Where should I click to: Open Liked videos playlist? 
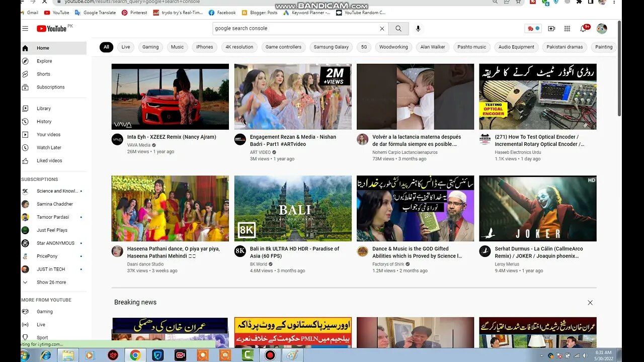53,161
